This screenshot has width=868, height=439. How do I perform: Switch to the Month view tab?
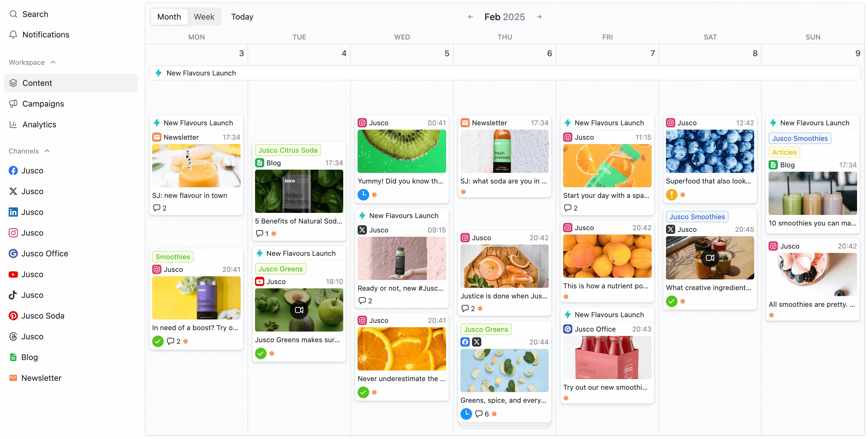(x=169, y=16)
